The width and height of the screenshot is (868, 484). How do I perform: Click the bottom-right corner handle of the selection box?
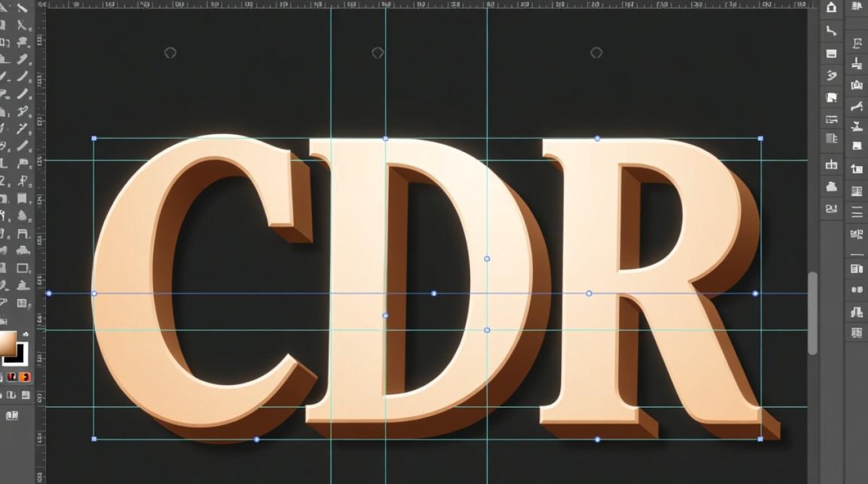coord(761,439)
